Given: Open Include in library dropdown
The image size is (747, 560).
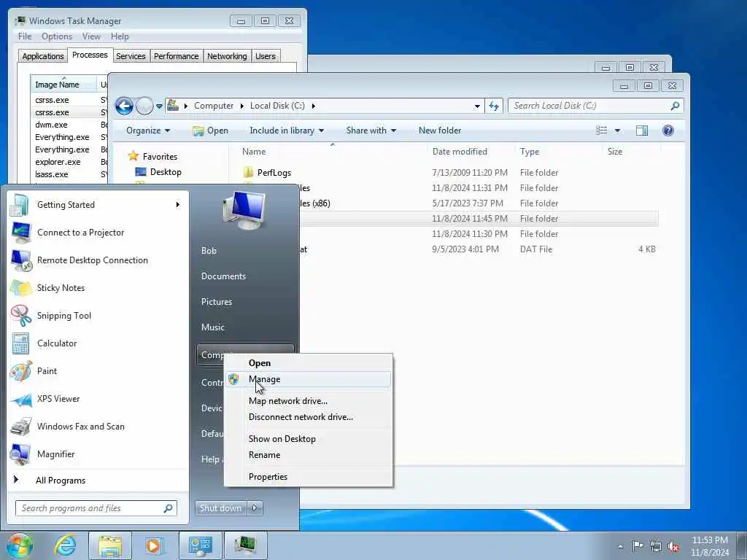Looking at the screenshot, I should 286,131.
